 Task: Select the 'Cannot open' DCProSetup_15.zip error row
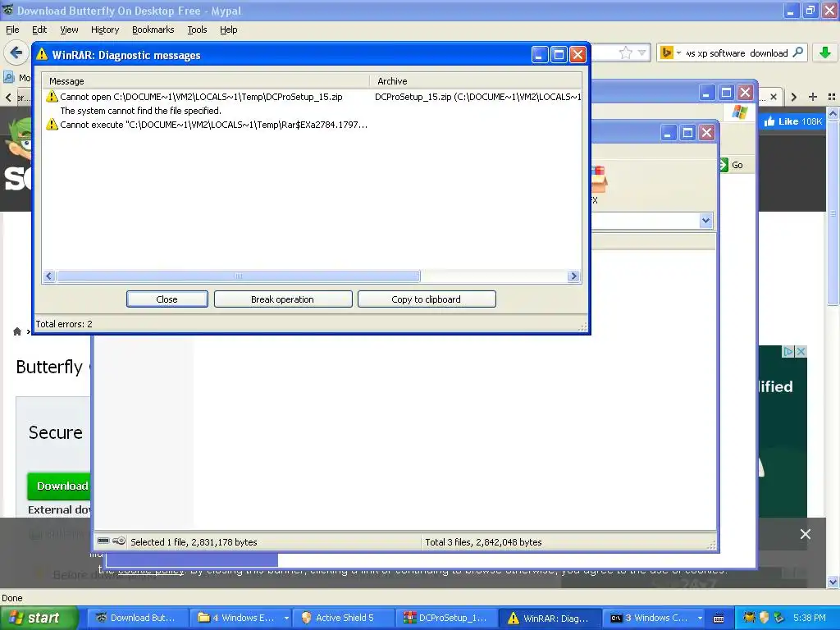tap(312, 97)
